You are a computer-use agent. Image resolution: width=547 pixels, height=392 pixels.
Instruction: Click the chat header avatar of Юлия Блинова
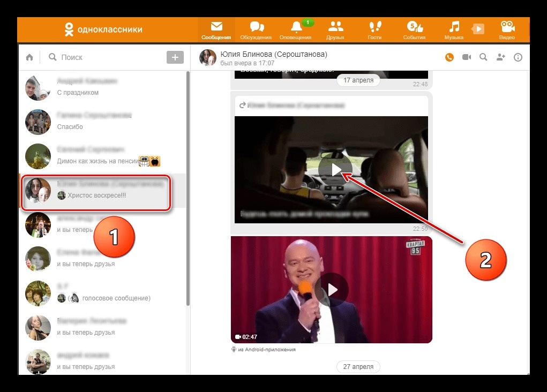pos(207,57)
